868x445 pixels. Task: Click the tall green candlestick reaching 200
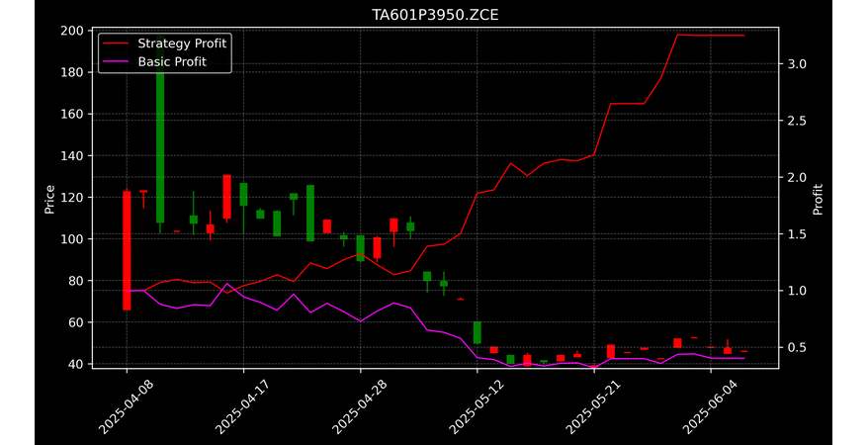point(160,133)
